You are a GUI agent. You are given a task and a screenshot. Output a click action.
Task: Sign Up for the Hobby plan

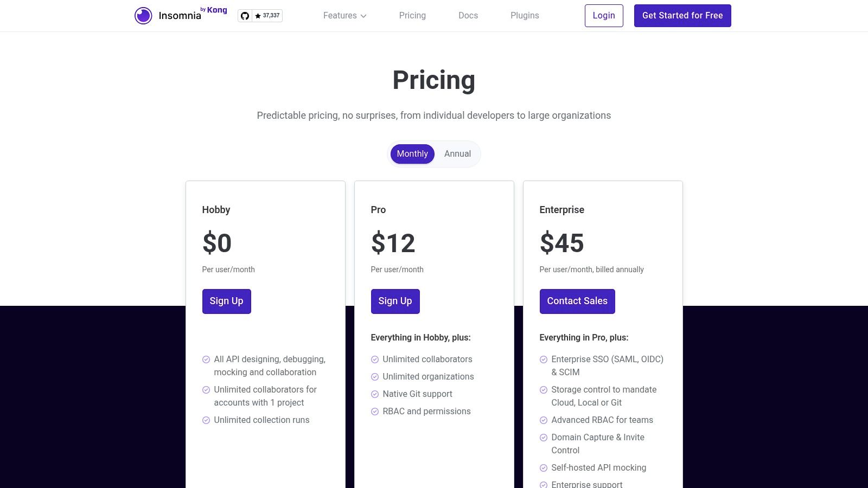tap(226, 301)
